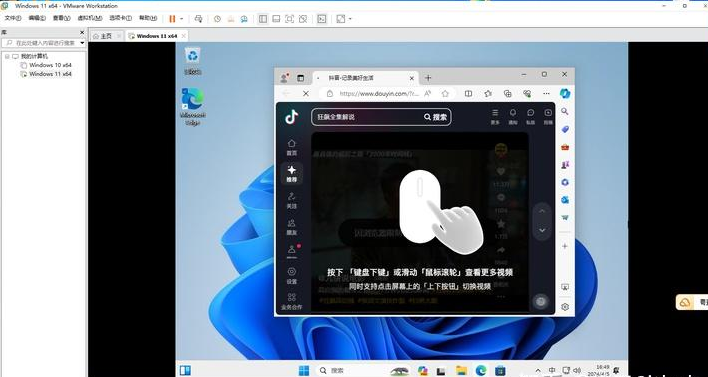Pause the virtual machine with the orange button
The image size is (708, 377).
coord(172,19)
